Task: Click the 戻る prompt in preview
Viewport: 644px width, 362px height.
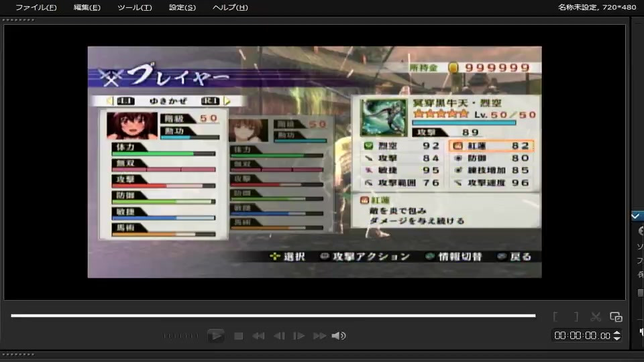Action: coord(515,257)
